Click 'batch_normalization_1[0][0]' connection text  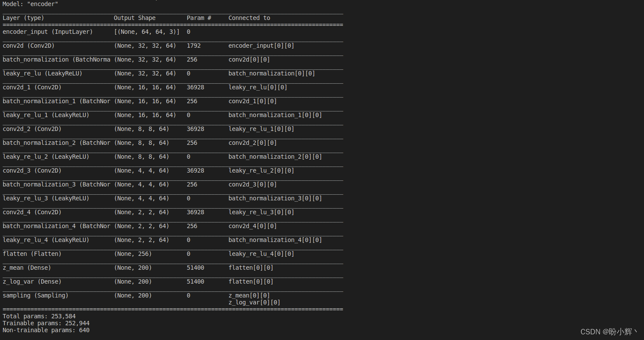click(x=275, y=115)
